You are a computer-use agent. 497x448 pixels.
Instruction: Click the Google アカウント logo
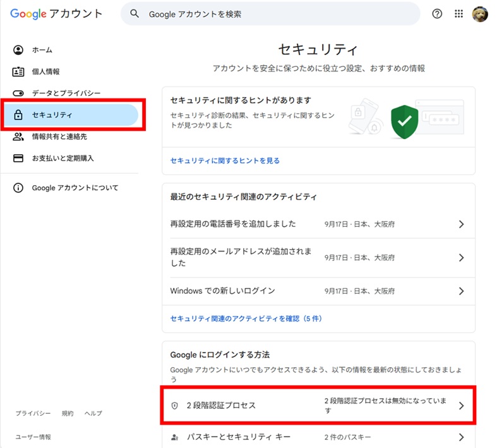click(x=56, y=14)
